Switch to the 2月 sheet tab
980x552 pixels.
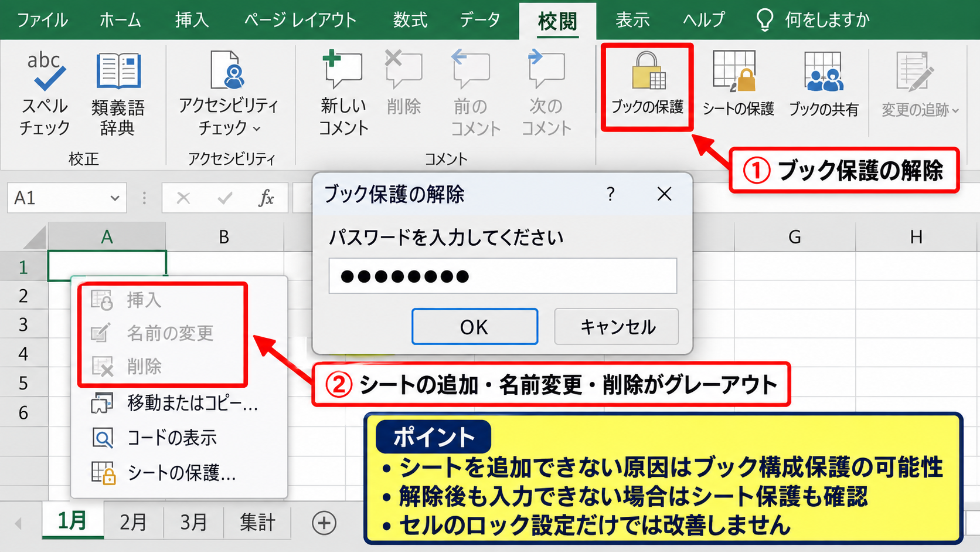(x=134, y=521)
